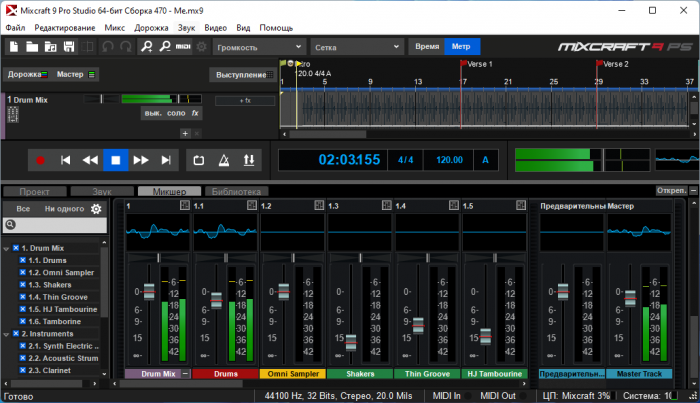Toggle the metronome icon
Screen dimensions: 700x403
point(222,160)
